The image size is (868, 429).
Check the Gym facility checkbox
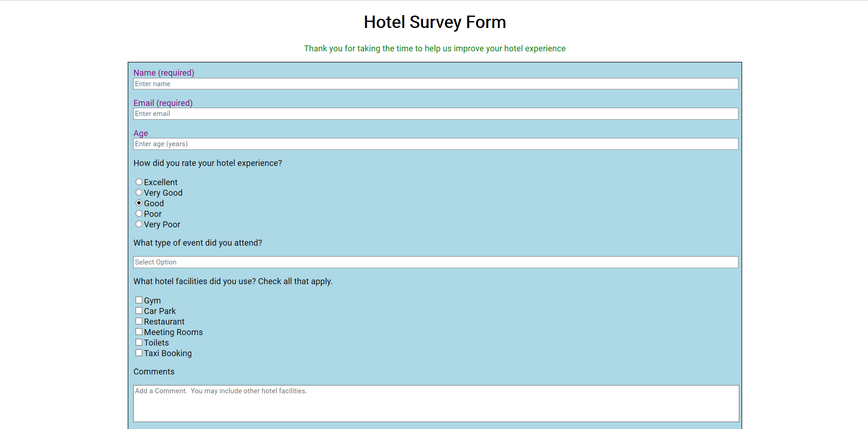point(139,300)
